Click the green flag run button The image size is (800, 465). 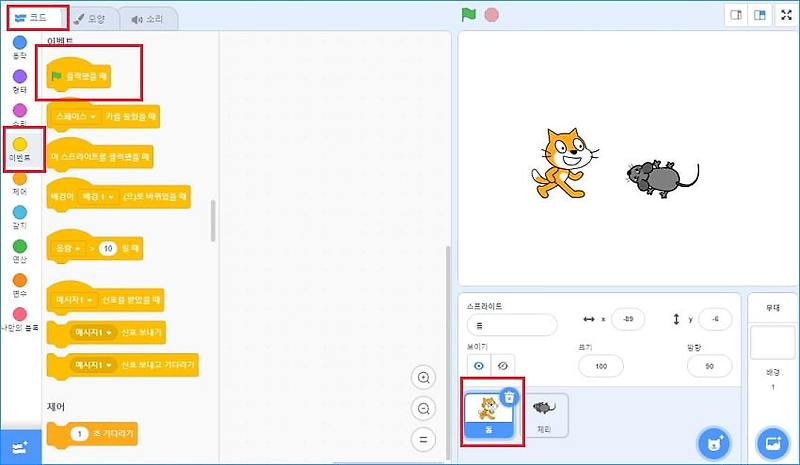(x=468, y=15)
